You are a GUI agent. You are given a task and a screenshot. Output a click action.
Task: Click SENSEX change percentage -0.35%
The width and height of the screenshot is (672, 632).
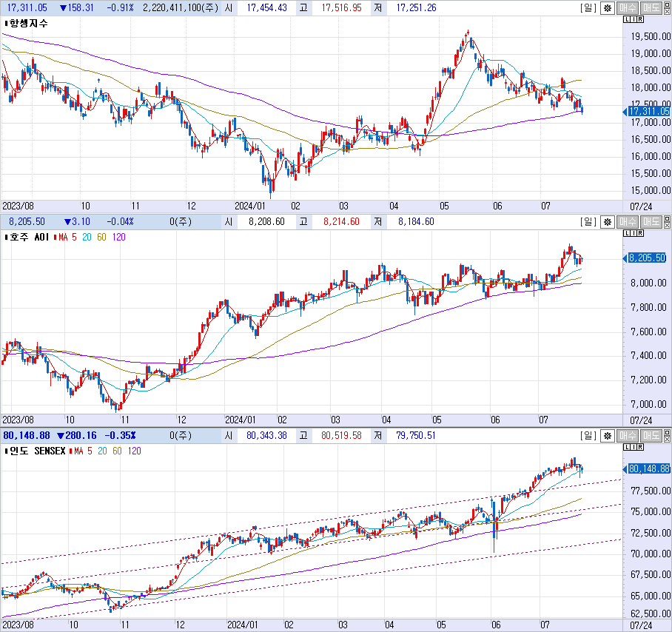click(120, 435)
